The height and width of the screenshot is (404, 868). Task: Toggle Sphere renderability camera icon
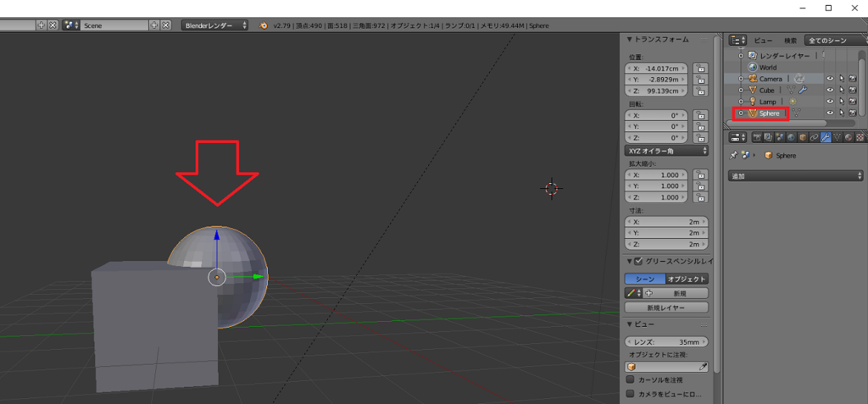tap(853, 113)
